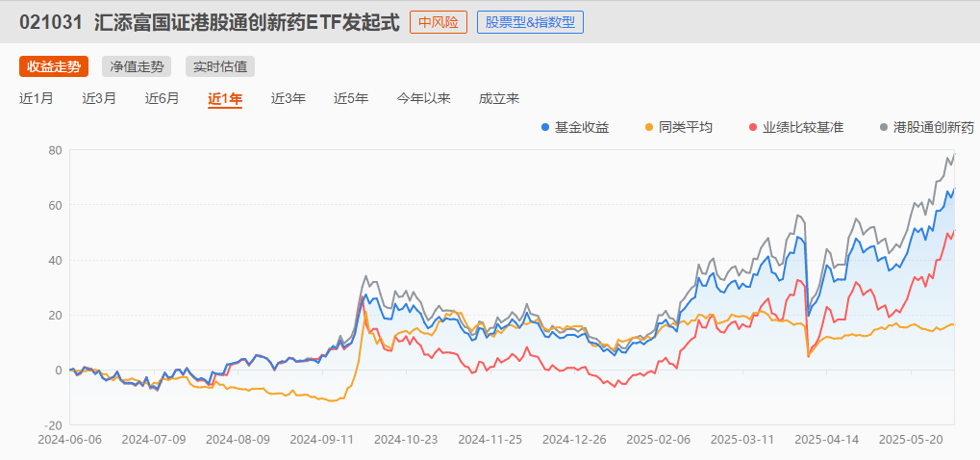This screenshot has height=460, width=980.
Task: Toggle the 基金收益 legend series
Action: (575, 127)
